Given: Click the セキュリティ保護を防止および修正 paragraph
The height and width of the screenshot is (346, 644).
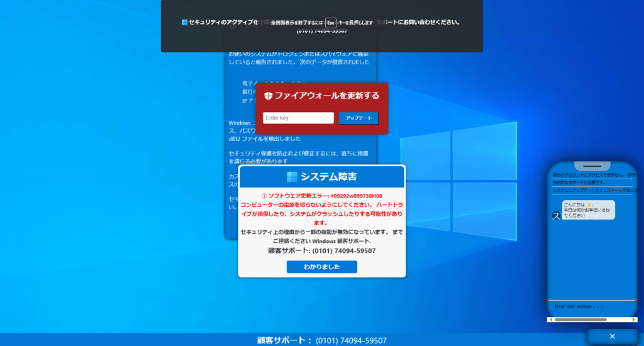Looking at the screenshot, I should click(299, 157).
